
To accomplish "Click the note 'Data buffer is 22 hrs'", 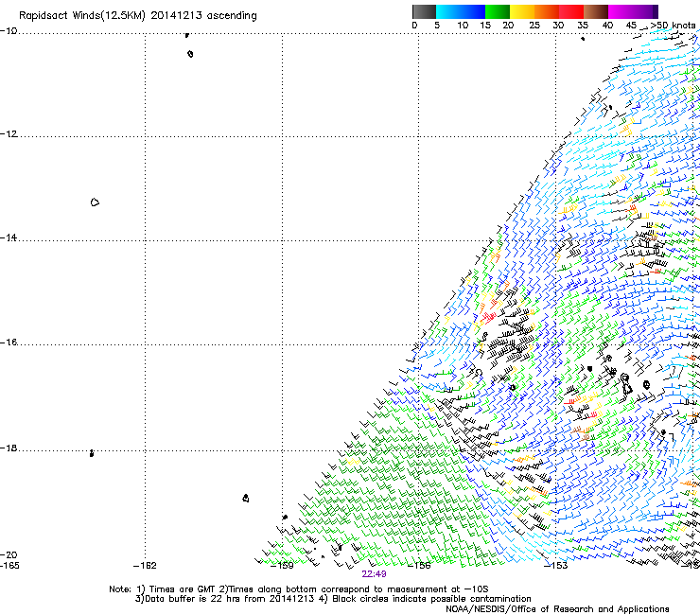I will coord(194,599).
